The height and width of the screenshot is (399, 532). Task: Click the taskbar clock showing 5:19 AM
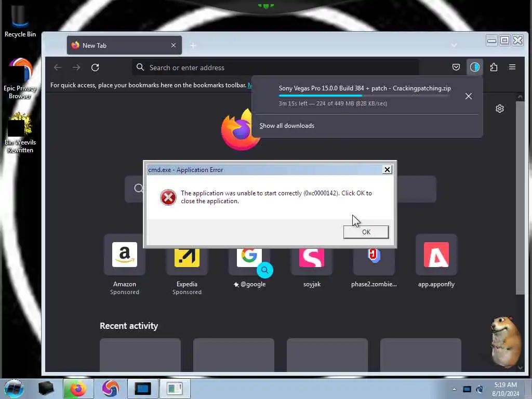(506, 389)
